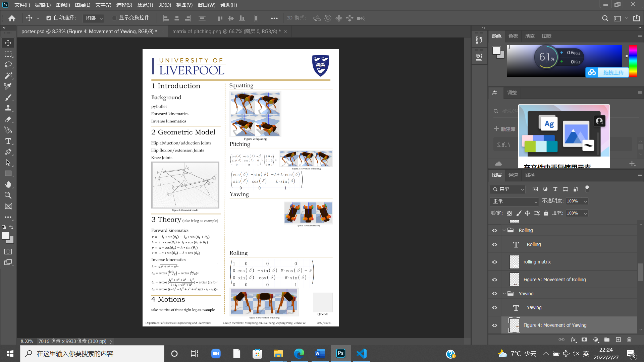
Task: Select the Path Selection tool
Action: (8, 163)
